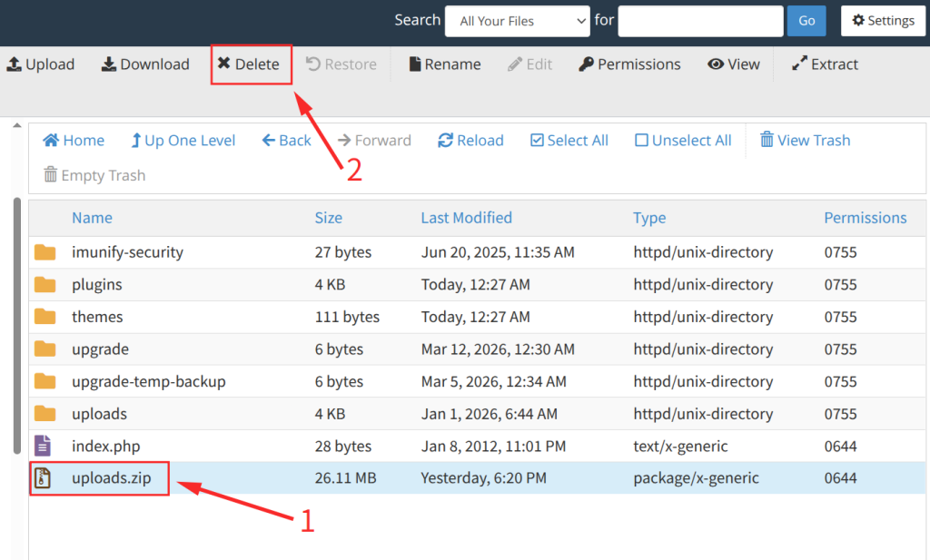Image resolution: width=930 pixels, height=560 pixels.
Task: Go Up One Level
Action: 183,141
